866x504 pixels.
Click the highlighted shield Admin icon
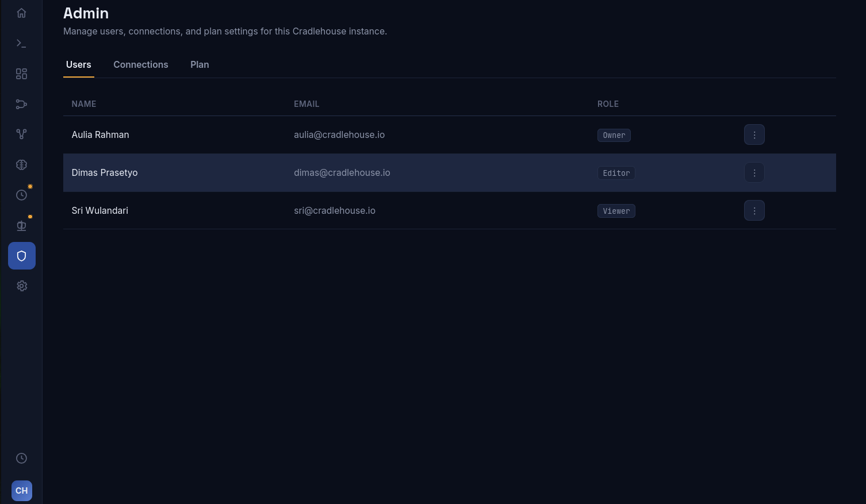coord(22,256)
